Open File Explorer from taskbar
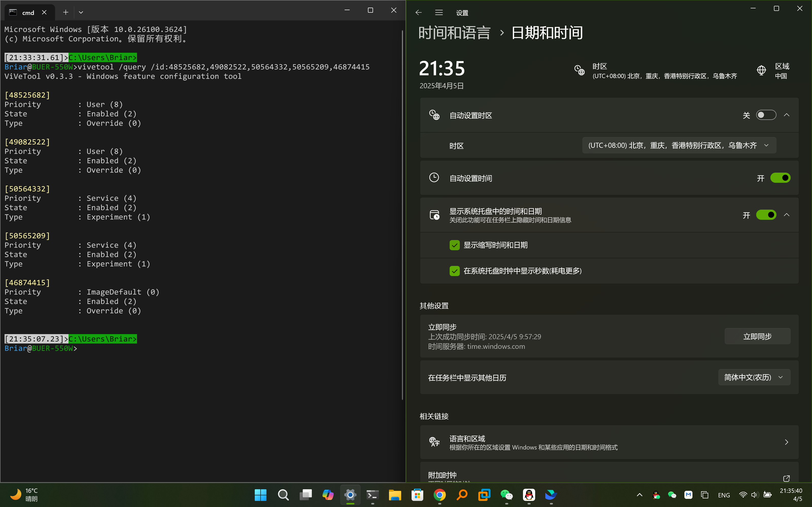The image size is (812, 507). tap(395, 495)
